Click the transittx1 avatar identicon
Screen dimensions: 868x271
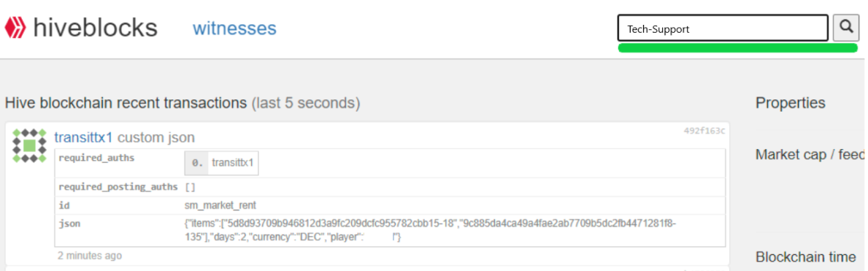[30, 146]
